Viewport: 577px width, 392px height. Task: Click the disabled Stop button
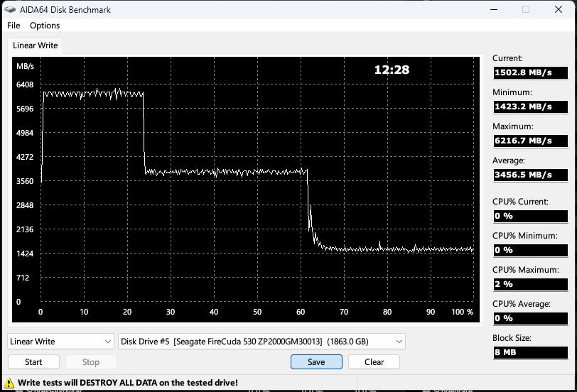(91, 362)
